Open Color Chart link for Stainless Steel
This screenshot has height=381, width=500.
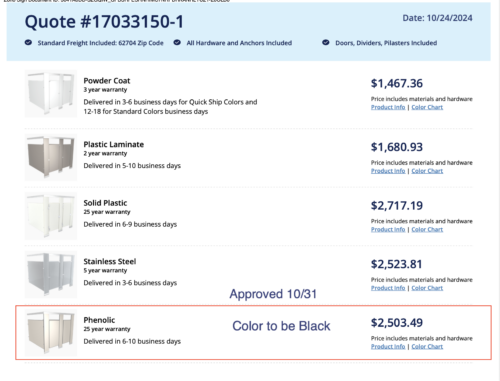(427, 288)
